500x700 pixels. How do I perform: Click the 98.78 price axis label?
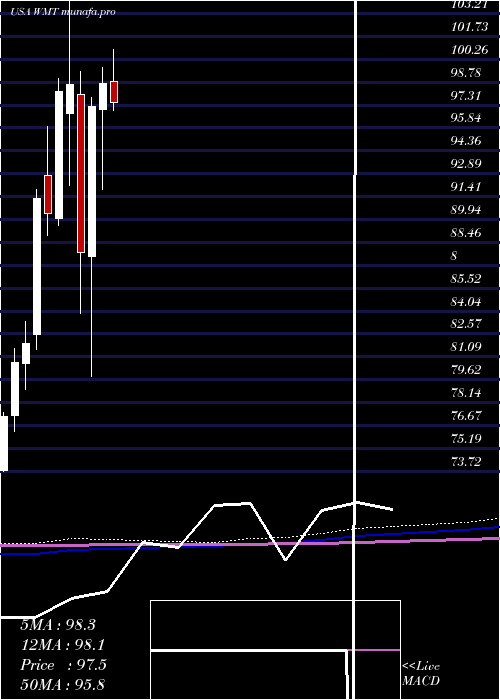point(466,72)
